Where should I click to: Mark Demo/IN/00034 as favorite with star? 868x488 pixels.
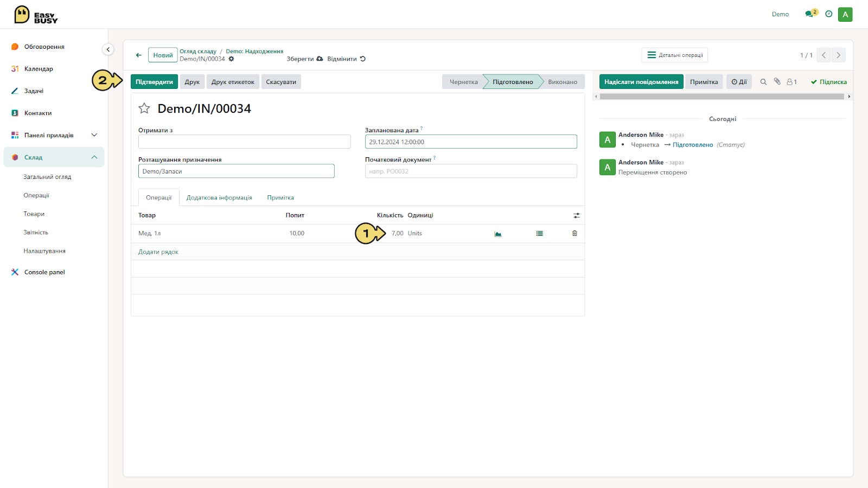point(144,108)
